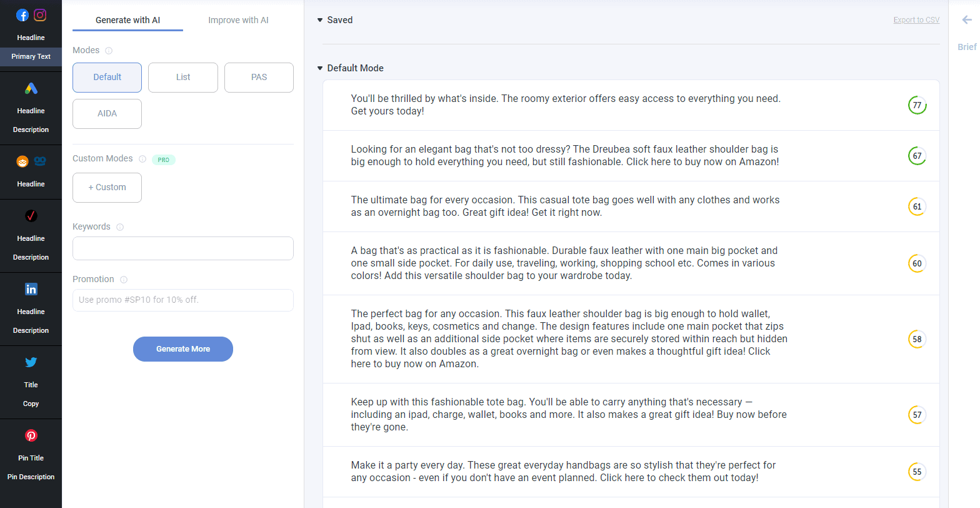The width and height of the screenshot is (980, 508).
Task: Collapse the Saved section
Action: [x=320, y=20]
